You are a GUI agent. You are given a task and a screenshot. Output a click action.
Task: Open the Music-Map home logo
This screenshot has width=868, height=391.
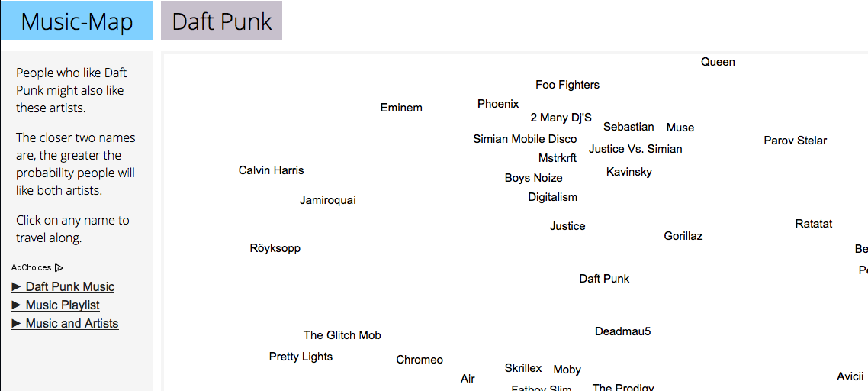76,21
